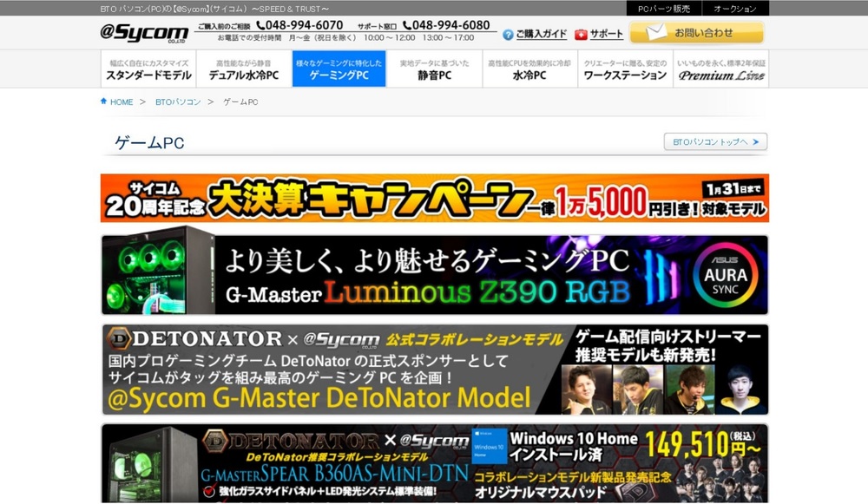Select スタンダードモデル in the navigation menu
This screenshot has height=504, width=868.
click(x=148, y=69)
